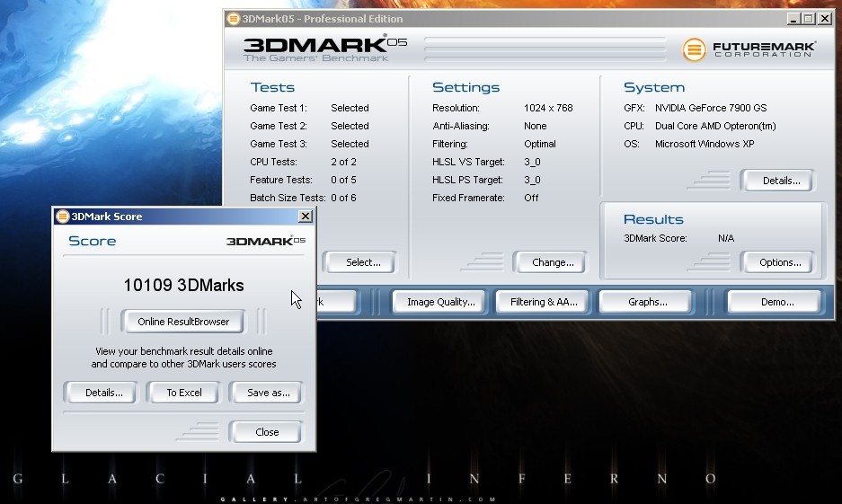The width and height of the screenshot is (842, 504).
Task: Click the 3DMark05 title bar app icon
Action: (233, 19)
